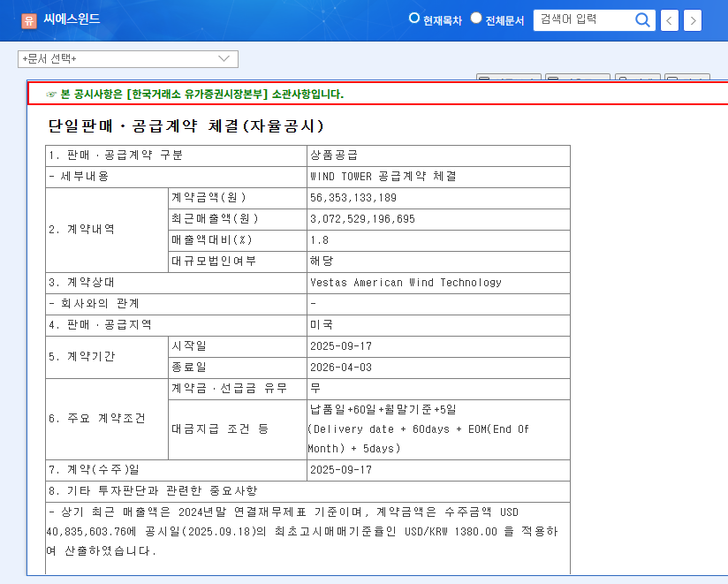728x584 pixels.
Task: Click start date 2025-09-17 in 시작일 row
Action: pos(438,346)
